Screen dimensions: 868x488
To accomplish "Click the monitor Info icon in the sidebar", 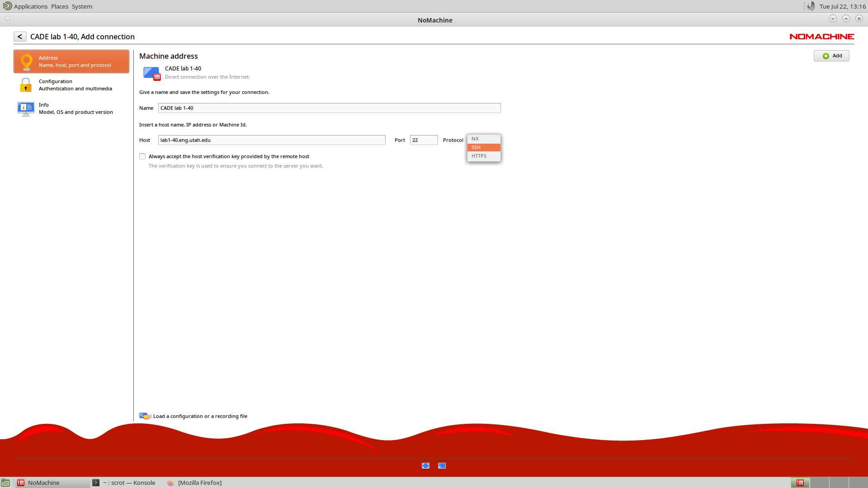I will [x=26, y=108].
